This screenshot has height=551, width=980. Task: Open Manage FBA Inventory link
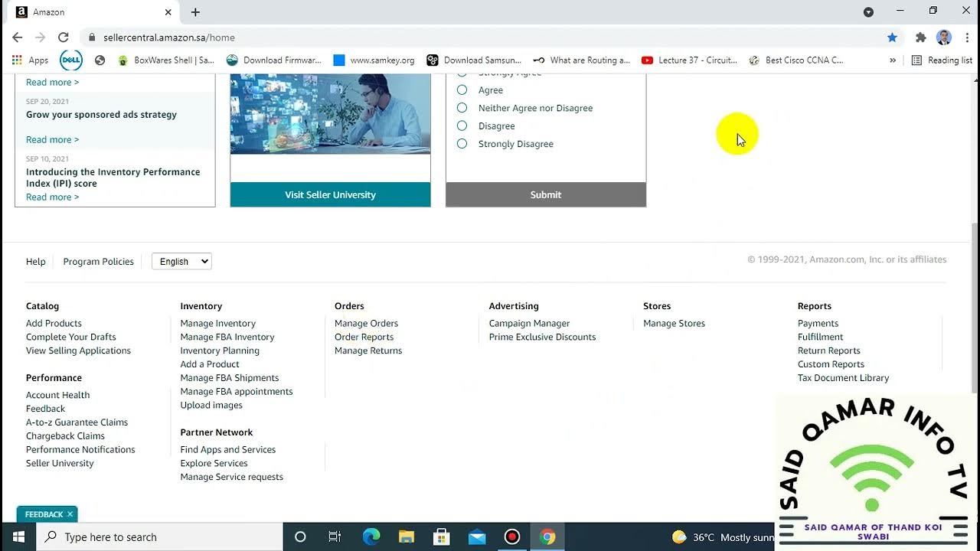click(x=227, y=337)
